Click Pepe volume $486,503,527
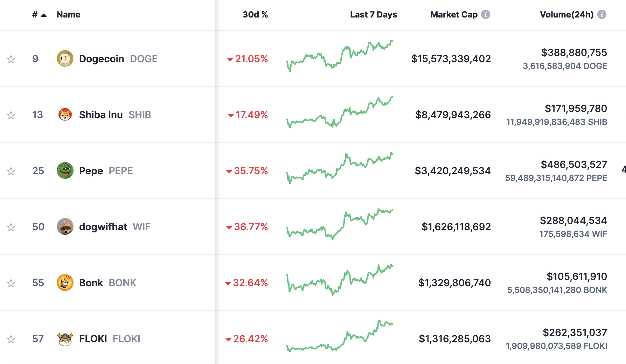Screen dimensions: 626x364 574,164
